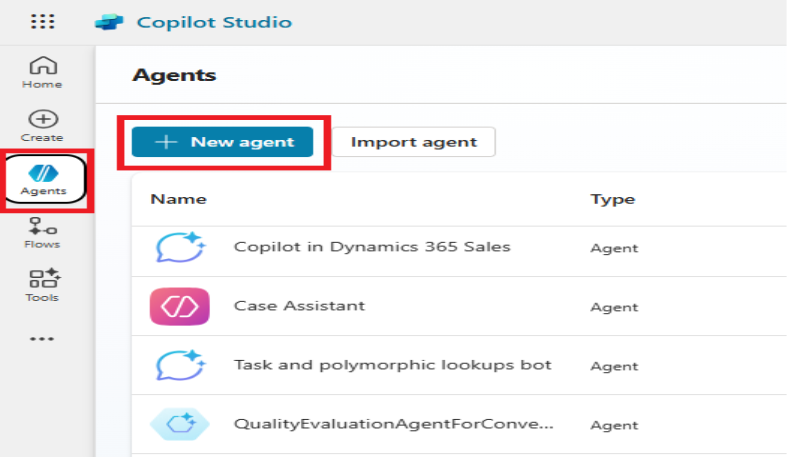Image resolution: width=789 pixels, height=457 pixels.
Task: Open the Case Assistant agent
Action: 299,306
